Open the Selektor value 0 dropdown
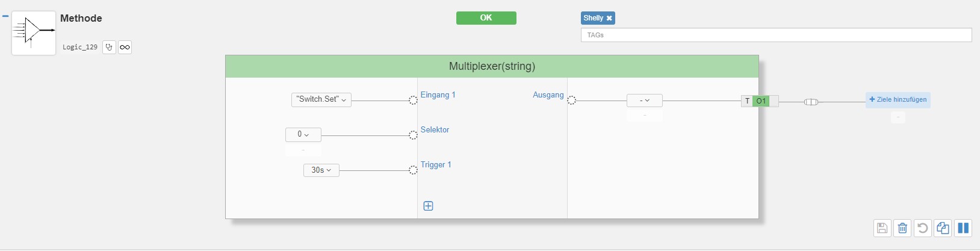The image size is (980, 251). pos(303,134)
